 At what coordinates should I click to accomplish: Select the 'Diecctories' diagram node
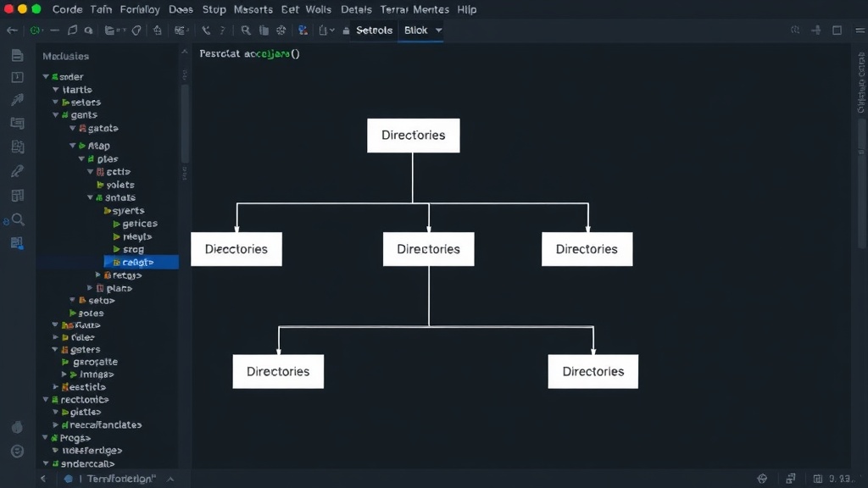[x=236, y=249]
